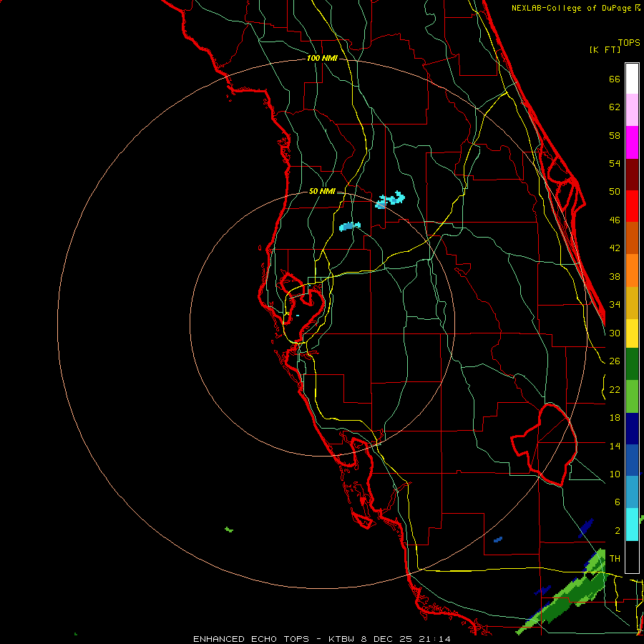Viewport: 644px width, 644px height.
Task: Click the legend value 54
Action: [615, 163]
